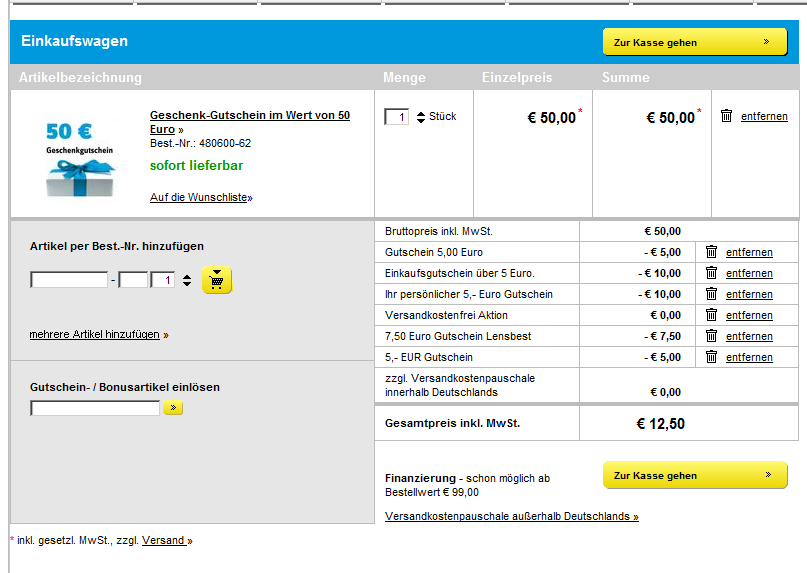Click 'entfernen' for 'Einkaufsgutschein über 5 Euro.'

pyautogui.click(x=749, y=273)
